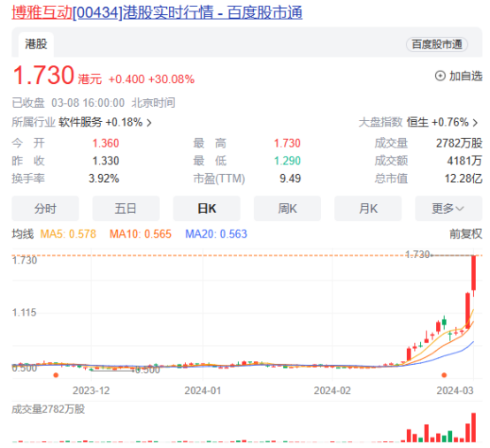Viewport: 490px width, 448px height.
Task: Click the 今开 value 1.360
Action: (x=105, y=143)
